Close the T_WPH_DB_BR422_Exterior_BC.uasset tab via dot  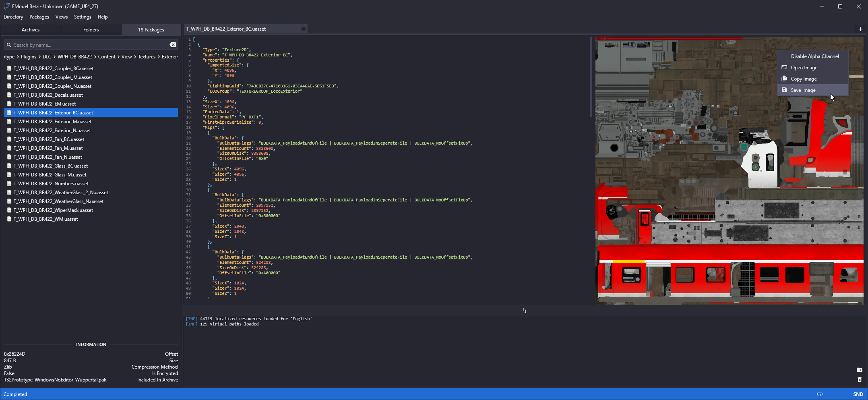(303, 29)
